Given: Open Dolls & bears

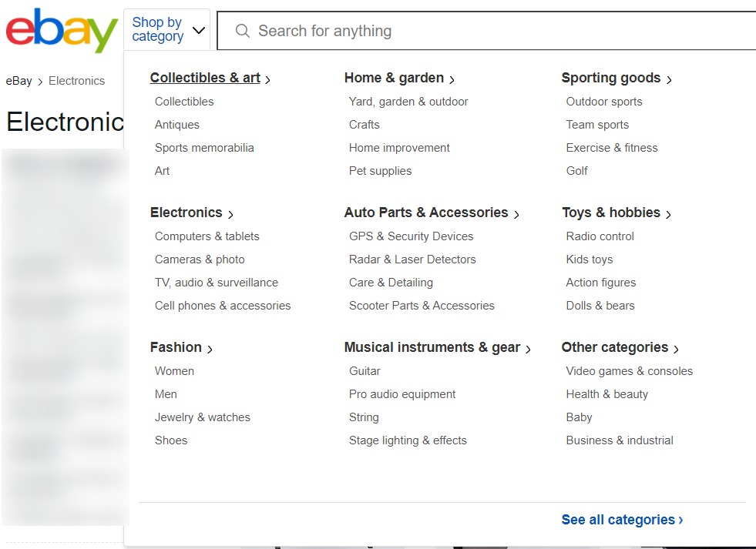Looking at the screenshot, I should [600, 306].
